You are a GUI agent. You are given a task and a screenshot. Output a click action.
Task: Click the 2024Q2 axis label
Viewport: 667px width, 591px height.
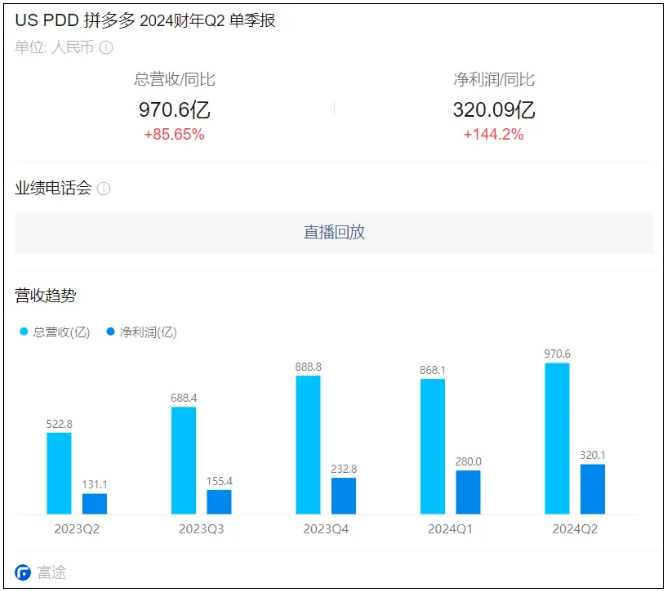pos(575,529)
